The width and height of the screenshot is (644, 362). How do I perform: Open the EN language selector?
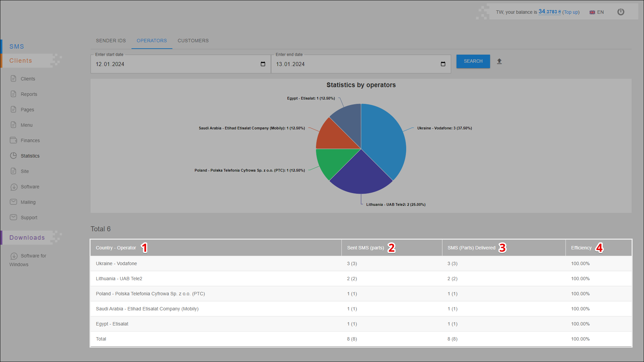(597, 12)
